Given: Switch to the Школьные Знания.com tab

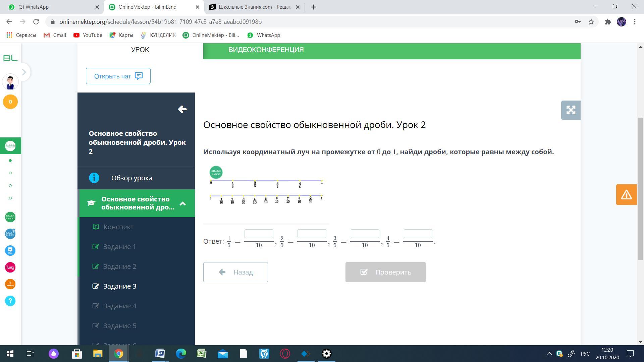Looking at the screenshot, I should (x=254, y=7).
